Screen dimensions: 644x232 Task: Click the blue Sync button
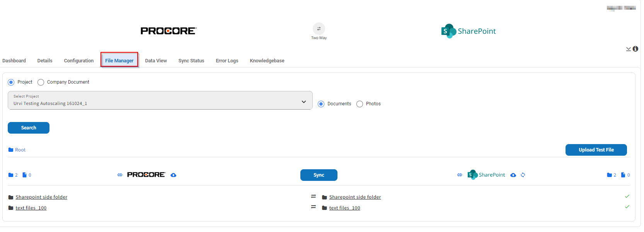(319, 175)
